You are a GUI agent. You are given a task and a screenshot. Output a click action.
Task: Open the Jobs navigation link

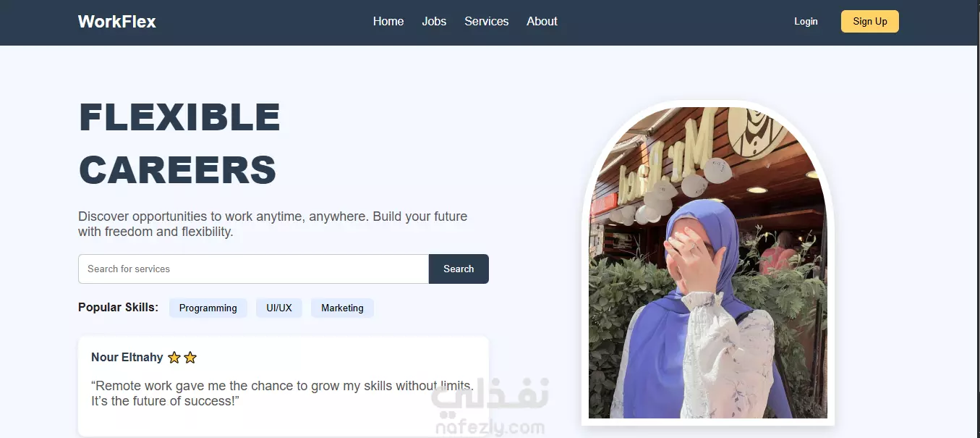[x=434, y=22]
